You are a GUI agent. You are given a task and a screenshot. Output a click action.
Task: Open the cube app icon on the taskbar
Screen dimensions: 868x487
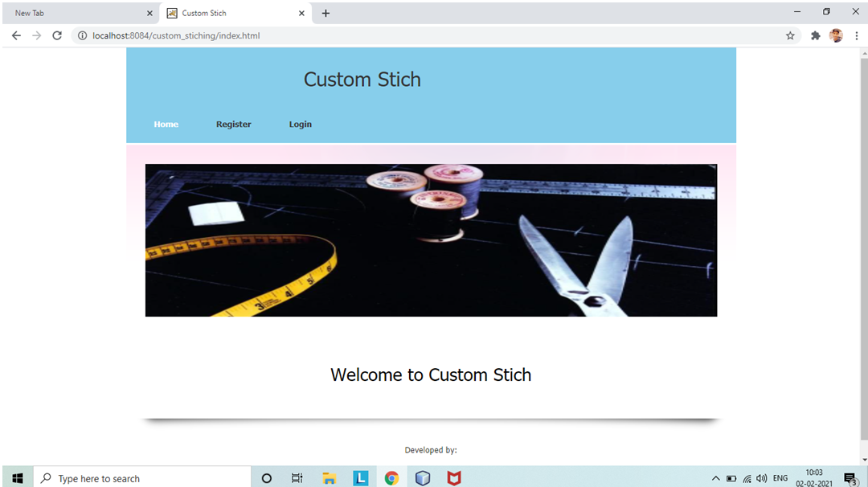point(423,478)
